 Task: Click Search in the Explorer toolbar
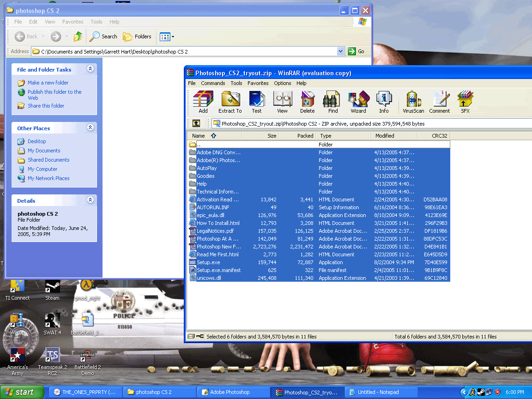[103, 36]
